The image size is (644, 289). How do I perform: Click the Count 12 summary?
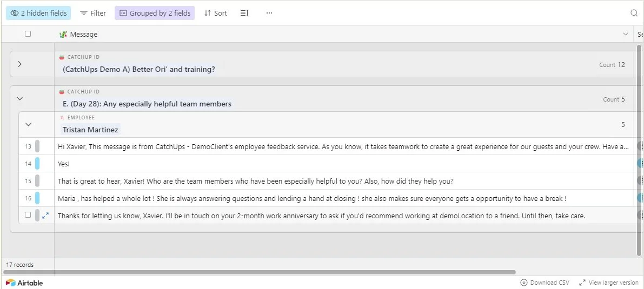coord(612,64)
